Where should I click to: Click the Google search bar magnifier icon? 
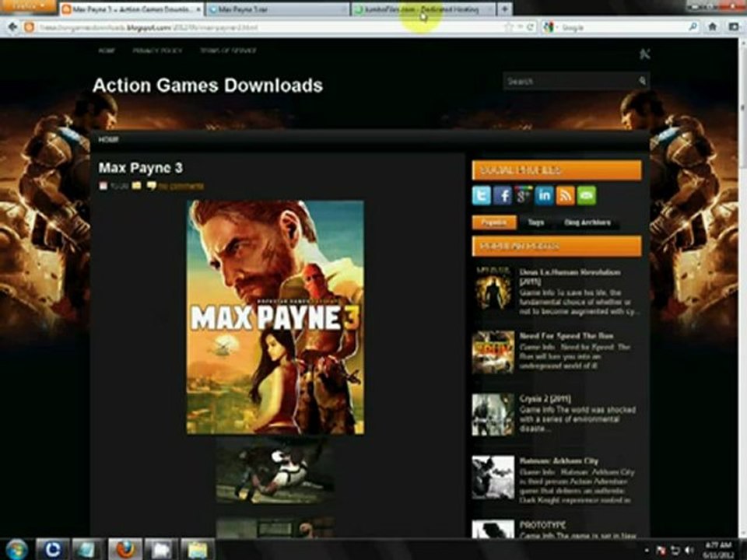pos(693,27)
